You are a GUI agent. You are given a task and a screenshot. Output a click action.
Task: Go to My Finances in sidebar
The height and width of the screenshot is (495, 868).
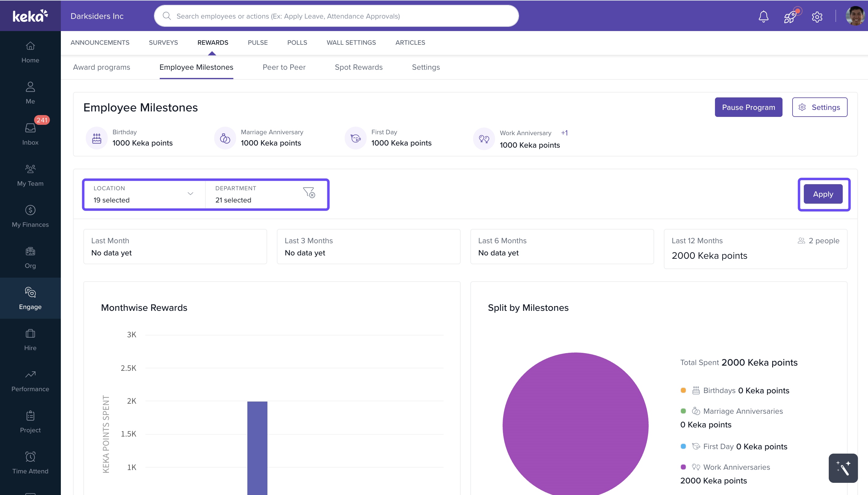click(30, 216)
